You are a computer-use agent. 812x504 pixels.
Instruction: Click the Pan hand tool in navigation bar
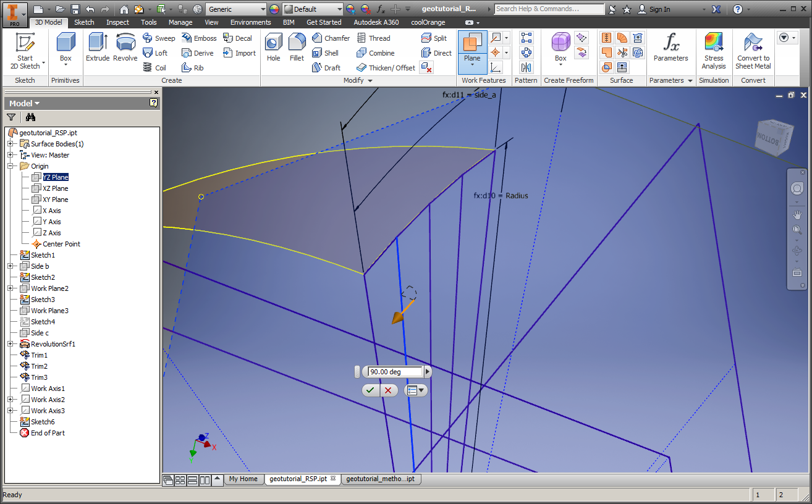pyautogui.click(x=797, y=214)
